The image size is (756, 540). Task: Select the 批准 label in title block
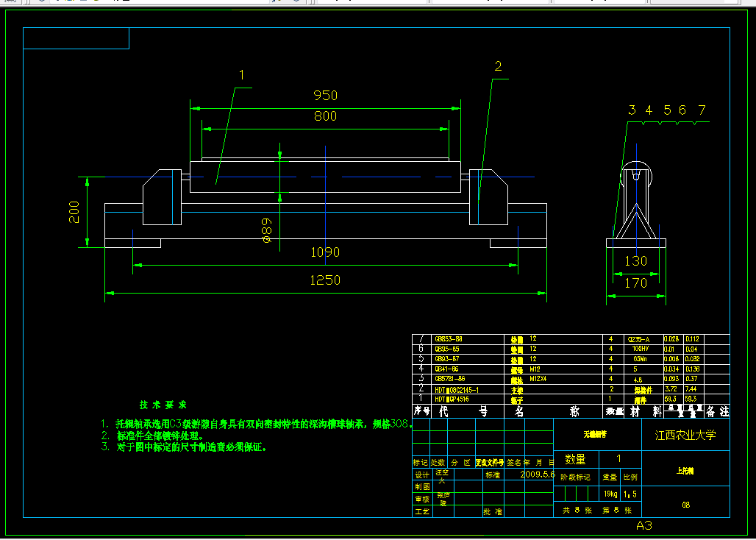(493, 511)
